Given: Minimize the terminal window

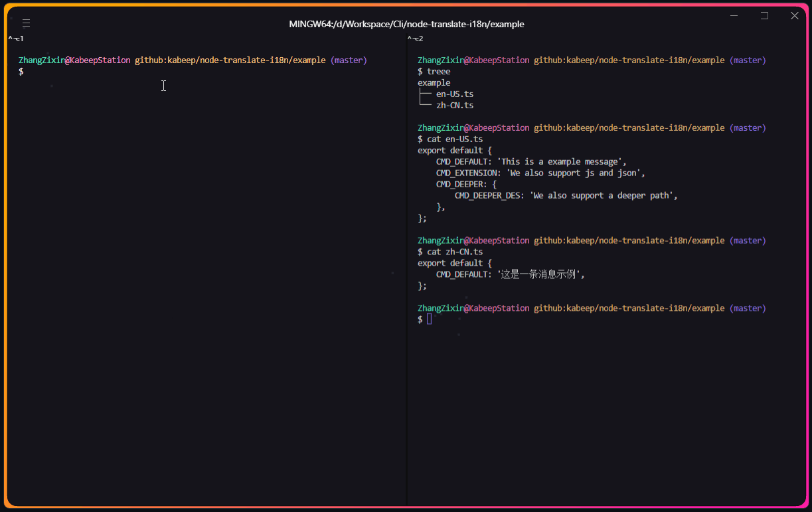Looking at the screenshot, I should click(x=734, y=15).
